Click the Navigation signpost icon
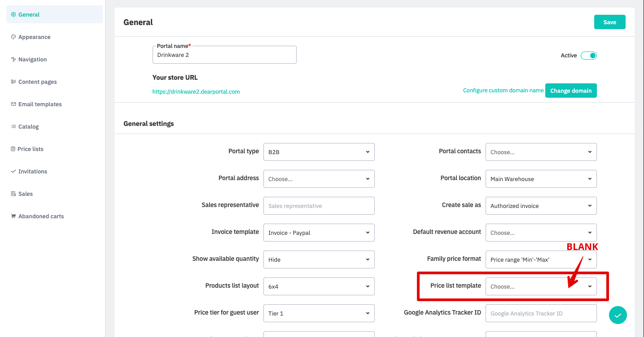644x337 pixels. pos(13,59)
